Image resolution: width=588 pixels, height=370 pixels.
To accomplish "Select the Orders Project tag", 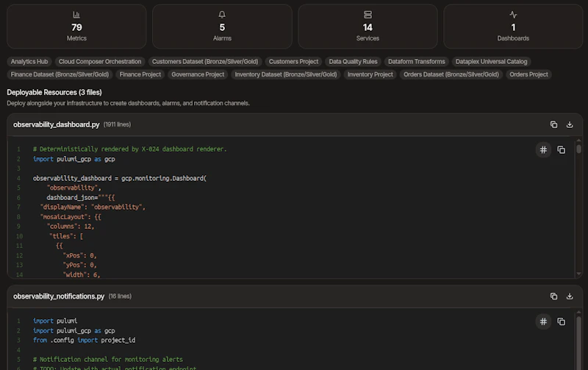I will pos(528,74).
